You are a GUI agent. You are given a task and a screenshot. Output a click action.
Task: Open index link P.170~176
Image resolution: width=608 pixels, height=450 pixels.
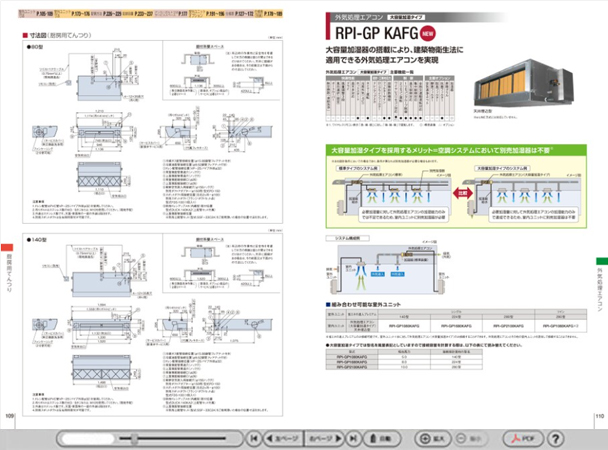72,14
